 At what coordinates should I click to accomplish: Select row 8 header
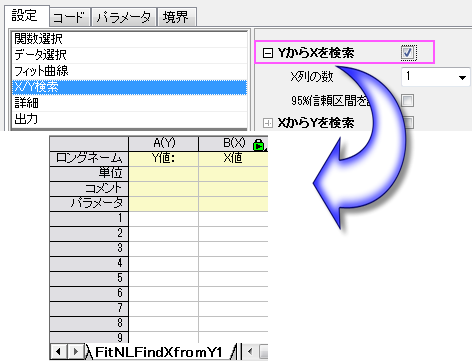(89, 324)
